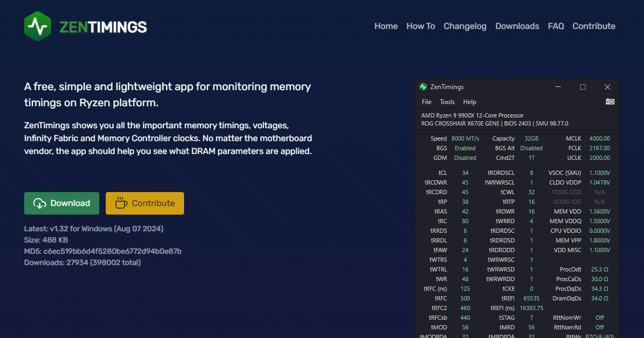
Task: Click the cloud download icon on Download button
Action: tap(40, 203)
